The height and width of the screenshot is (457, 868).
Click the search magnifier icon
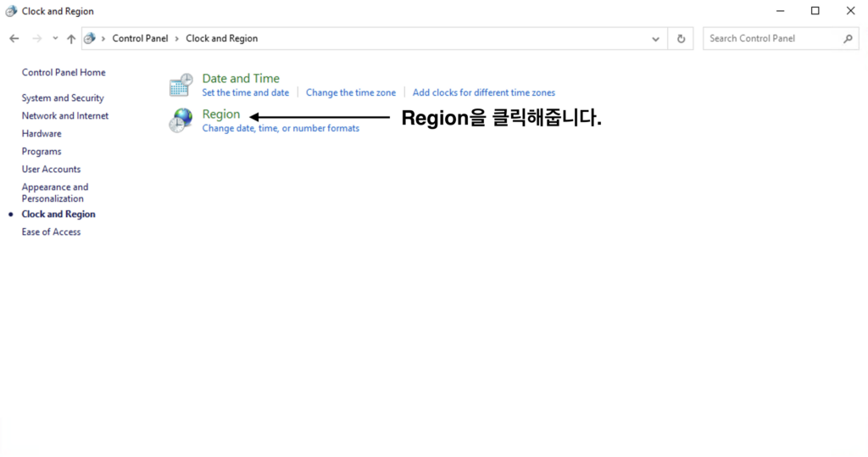[848, 38]
